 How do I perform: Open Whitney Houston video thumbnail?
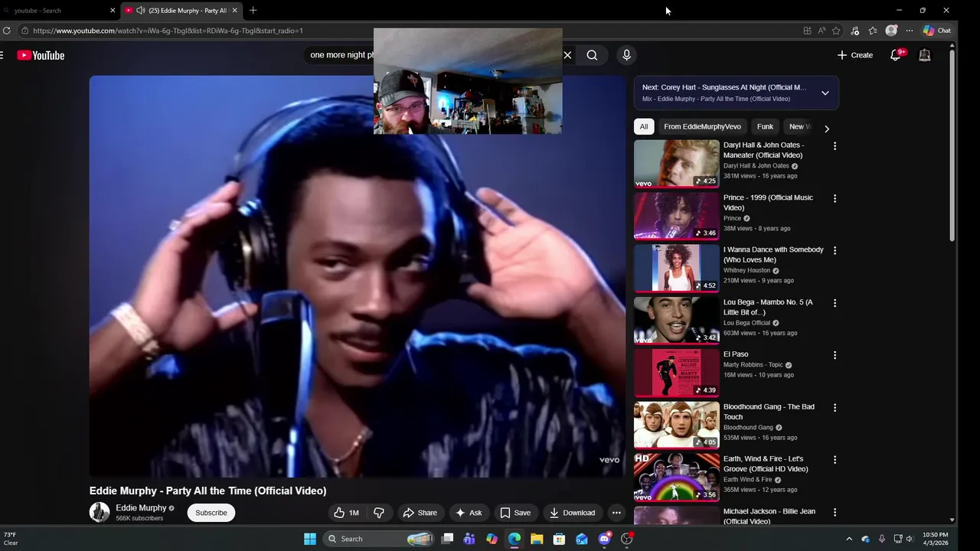tap(676, 269)
